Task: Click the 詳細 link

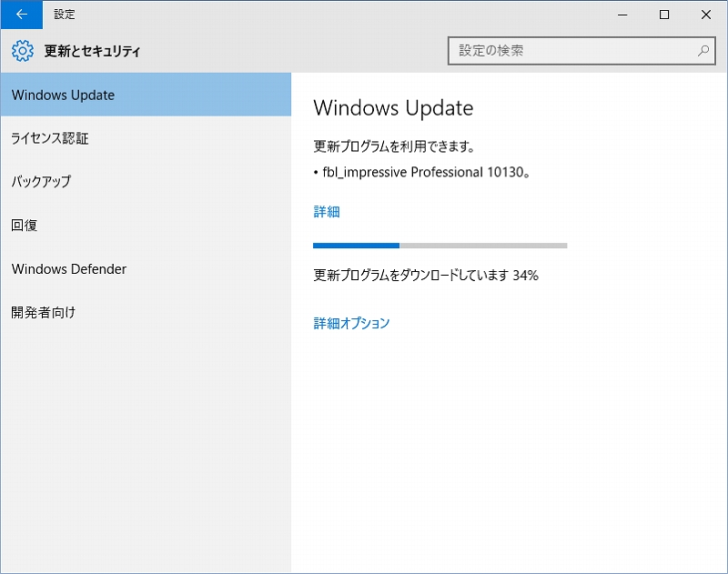Action: point(327,212)
